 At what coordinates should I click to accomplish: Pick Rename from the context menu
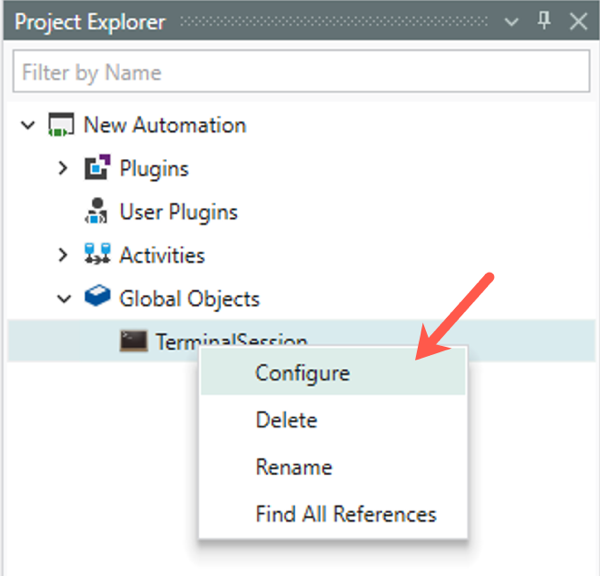[x=333, y=467]
